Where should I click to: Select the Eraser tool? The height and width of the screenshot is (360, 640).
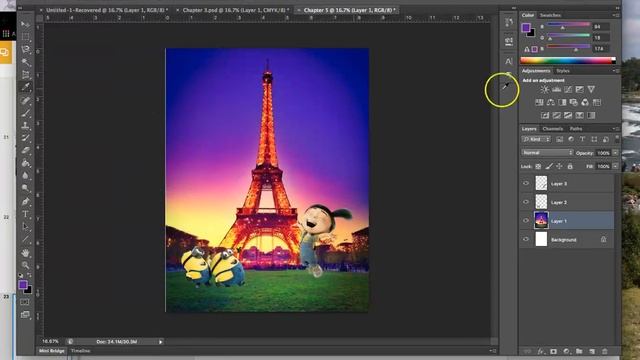[25, 151]
